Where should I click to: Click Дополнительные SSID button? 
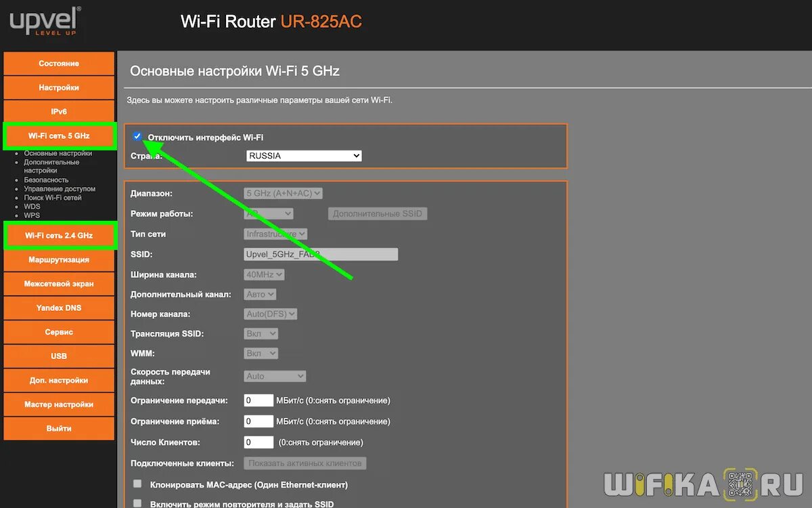pos(378,213)
